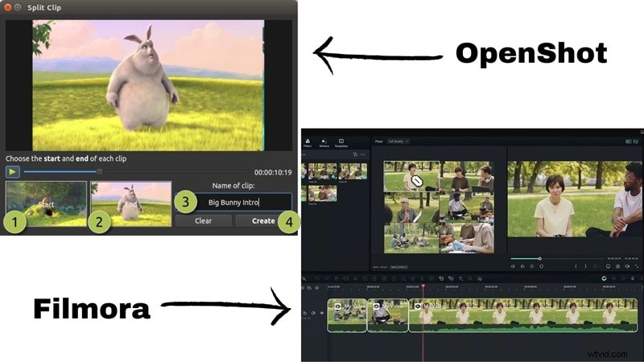Play the preview in OpenShot Split Clip
The width and height of the screenshot is (644, 362).
coord(12,171)
